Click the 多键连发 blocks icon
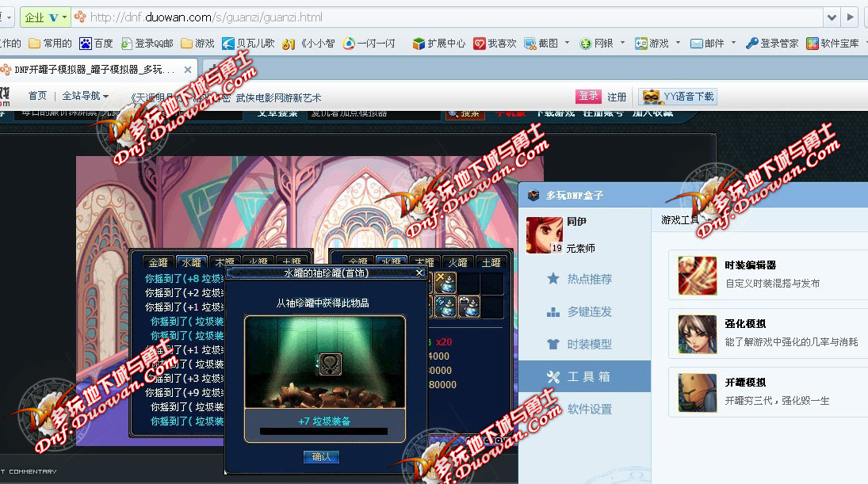 pos(553,311)
